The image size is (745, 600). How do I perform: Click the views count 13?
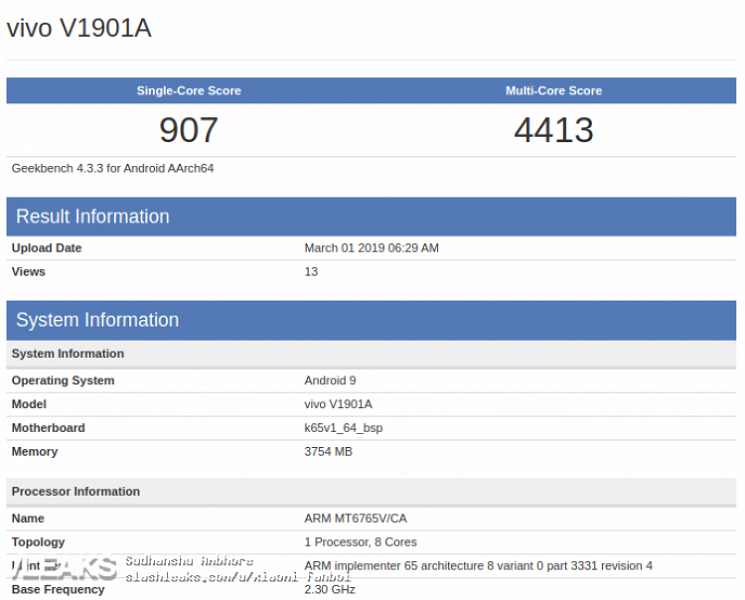311,272
